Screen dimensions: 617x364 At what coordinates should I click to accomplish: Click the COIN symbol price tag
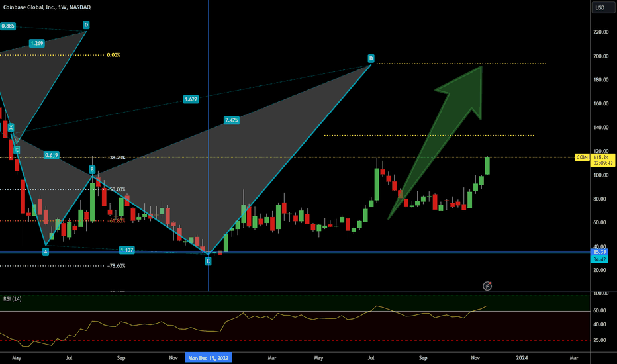pos(582,157)
